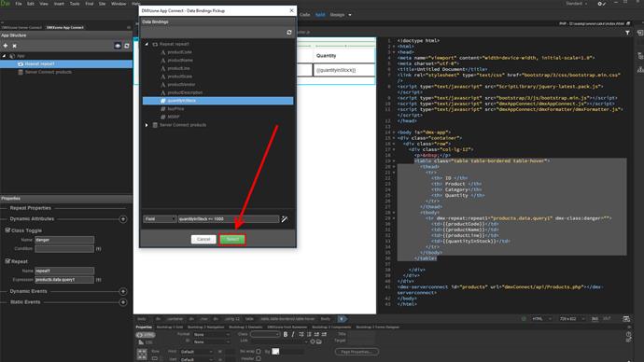Viewport: 644px width, 362px height.
Task: Switch to DMXzone App Connect tab
Action: point(65,27)
